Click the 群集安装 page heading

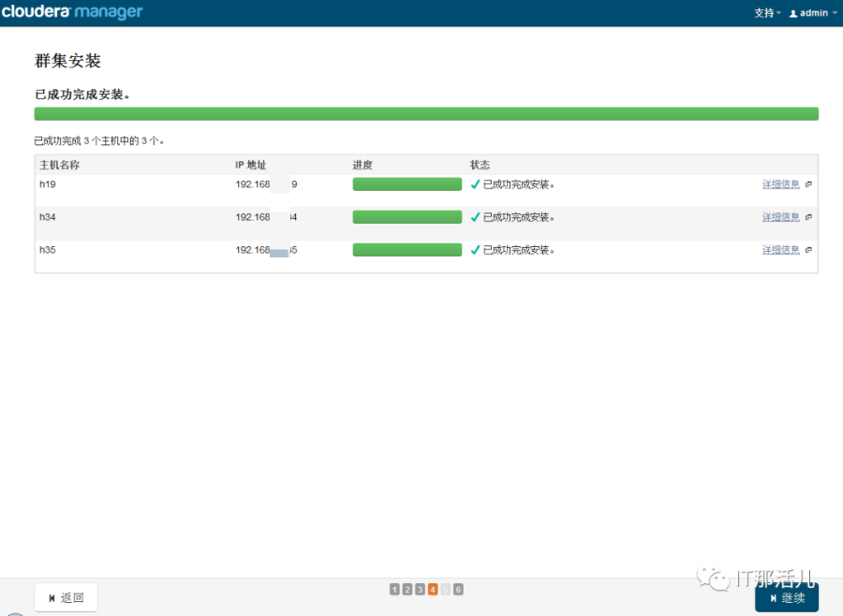pos(67,61)
